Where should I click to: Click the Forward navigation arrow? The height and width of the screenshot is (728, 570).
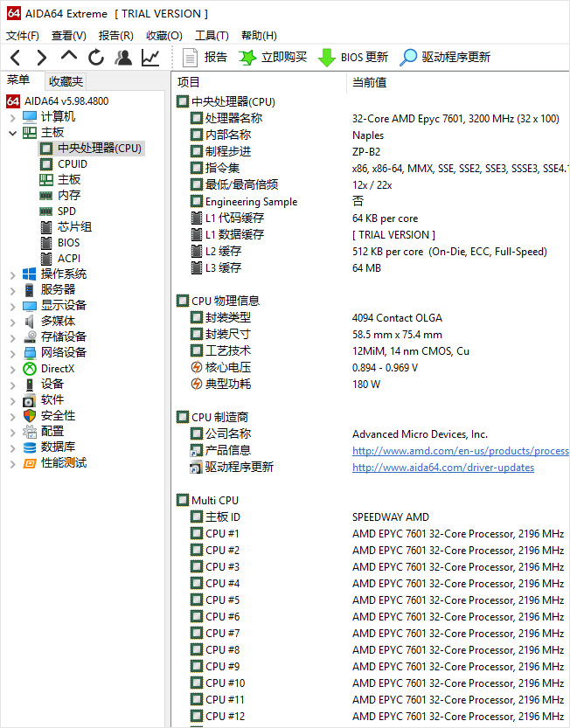coord(42,58)
